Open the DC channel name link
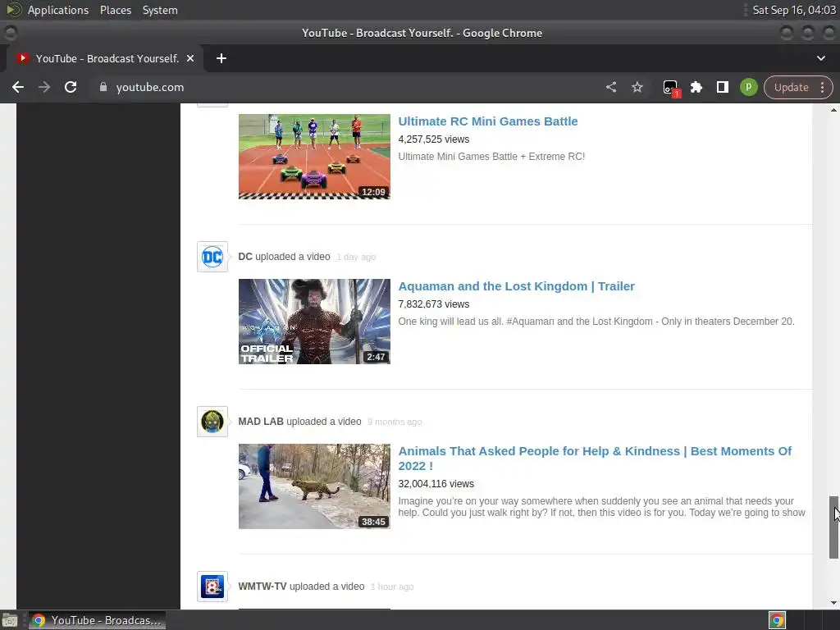This screenshot has height=630, width=840. (x=245, y=257)
